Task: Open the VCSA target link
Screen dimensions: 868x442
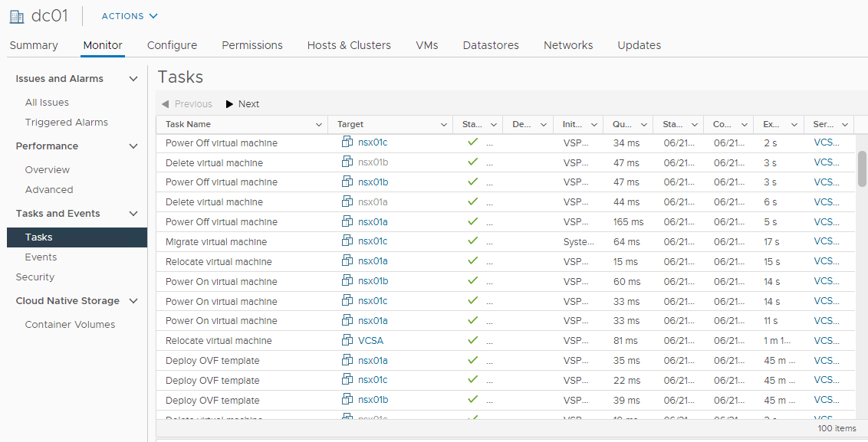Action: tap(370, 341)
